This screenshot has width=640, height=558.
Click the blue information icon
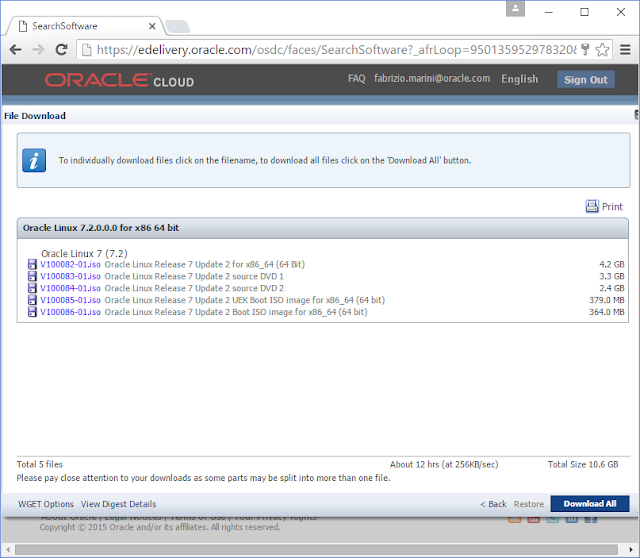(34, 160)
